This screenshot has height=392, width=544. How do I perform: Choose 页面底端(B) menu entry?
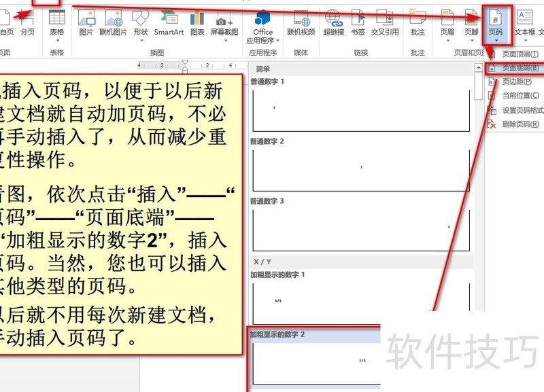click(x=515, y=68)
